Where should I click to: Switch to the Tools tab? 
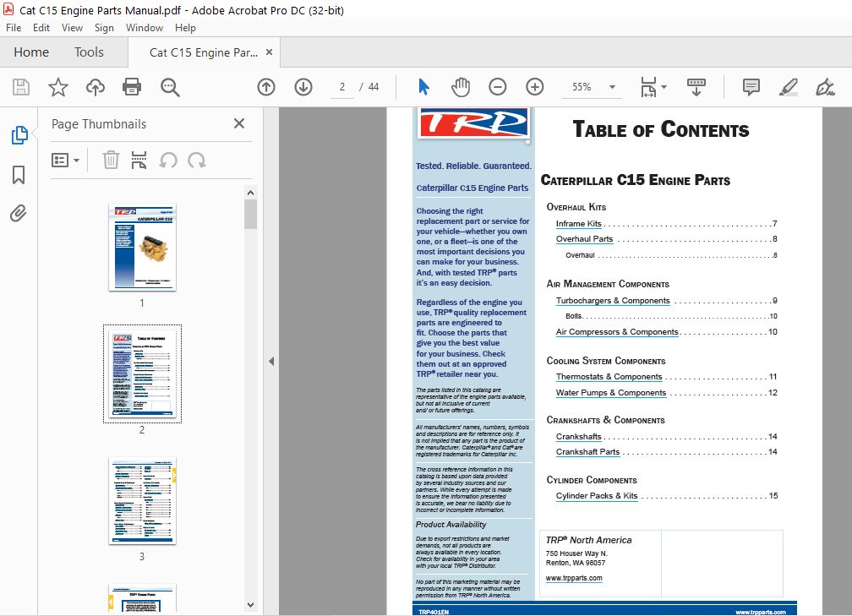[89, 52]
